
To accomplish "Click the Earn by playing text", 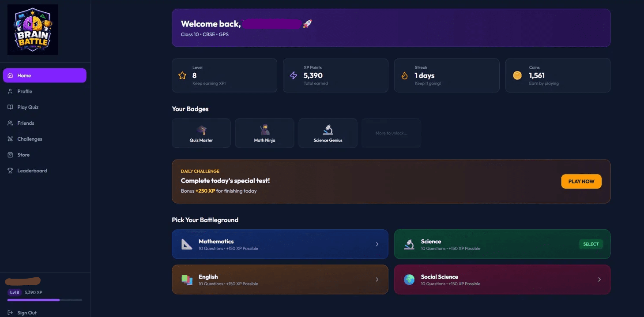I will [544, 83].
